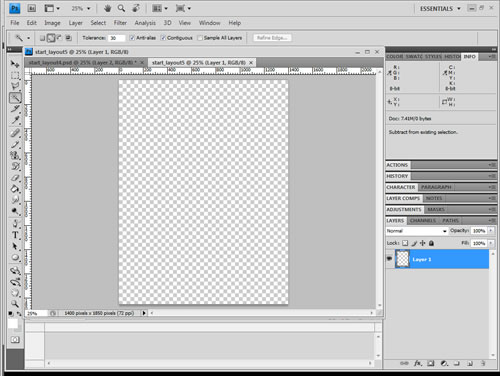Select the Zoom tool in the toolbox

15,304
